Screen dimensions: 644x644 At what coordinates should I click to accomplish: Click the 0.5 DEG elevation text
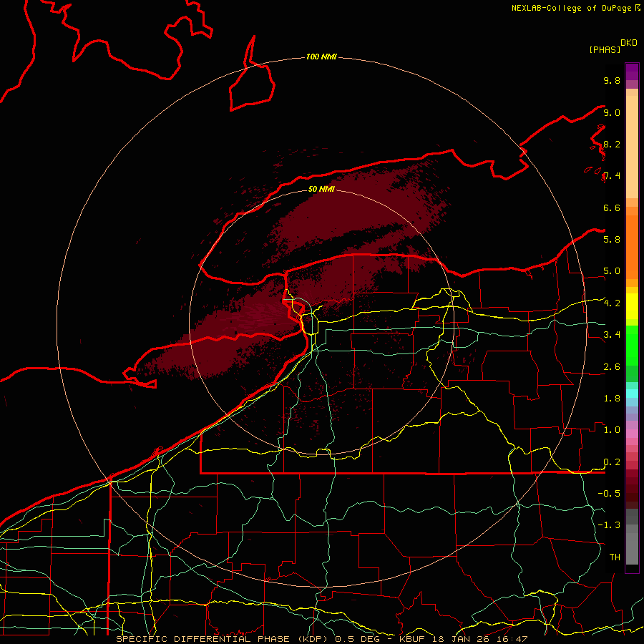coord(356,639)
